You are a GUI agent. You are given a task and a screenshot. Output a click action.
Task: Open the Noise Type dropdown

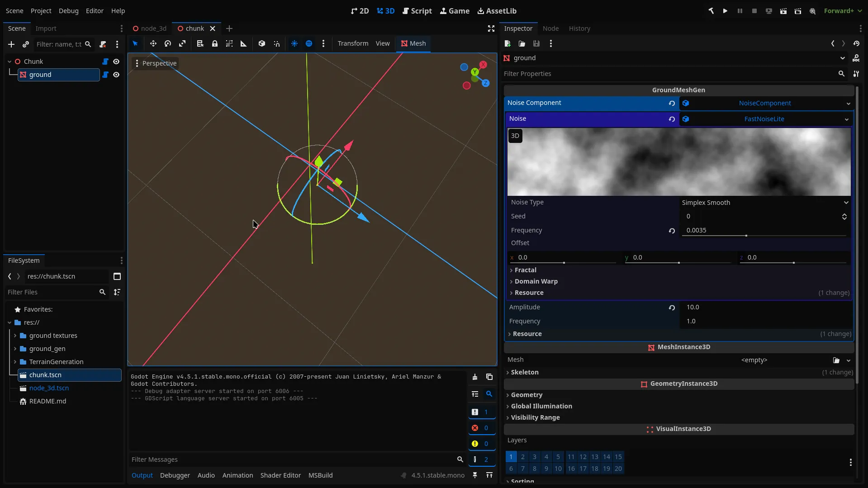765,203
